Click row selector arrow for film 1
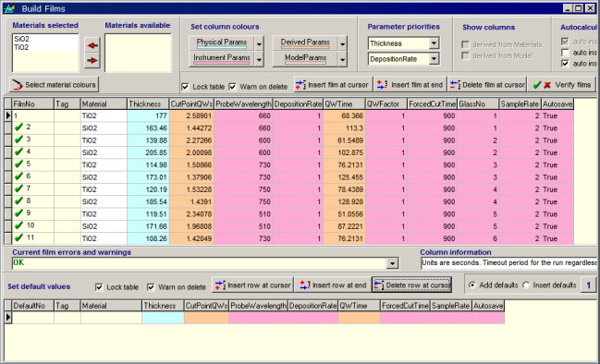This screenshot has width=600, height=364. click(x=8, y=115)
